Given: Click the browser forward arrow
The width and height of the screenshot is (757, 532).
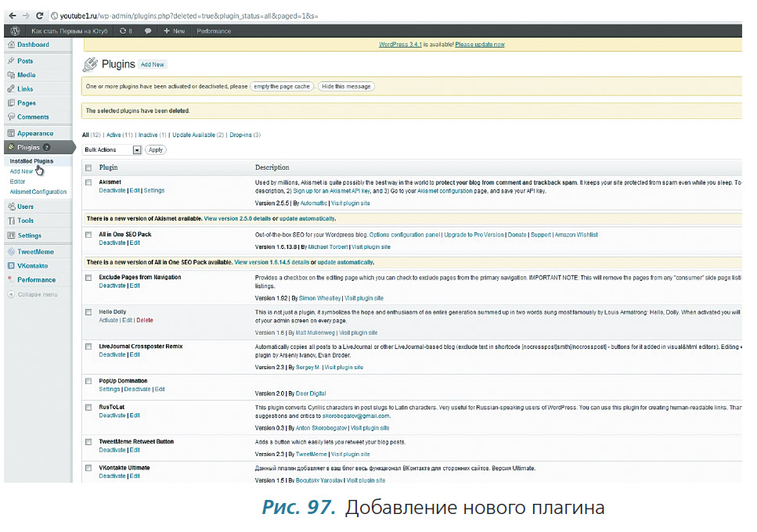Looking at the screenshot, I should point(26,16).
